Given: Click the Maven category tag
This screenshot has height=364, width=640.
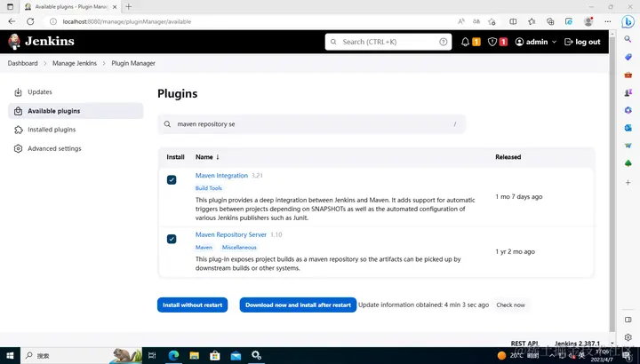Looking at the screenshot, I should [204, 248].
